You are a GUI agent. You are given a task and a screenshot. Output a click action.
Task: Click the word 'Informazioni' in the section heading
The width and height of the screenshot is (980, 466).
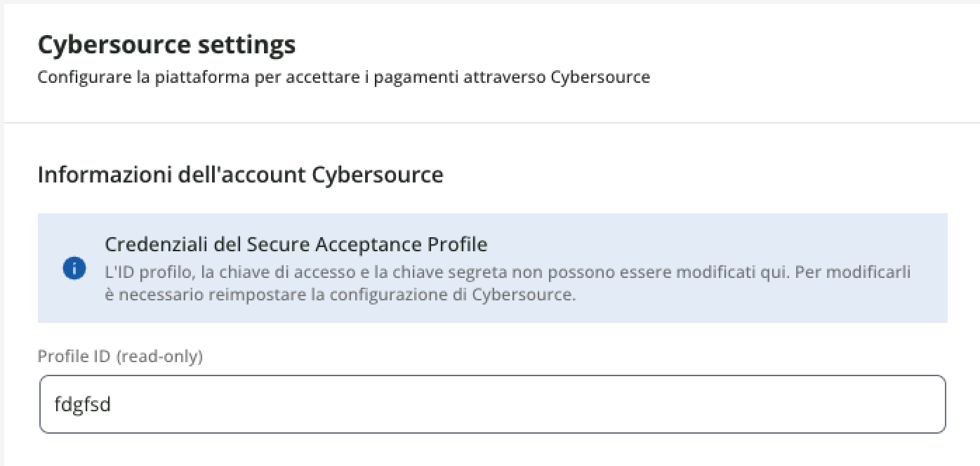tap(102, 174)
